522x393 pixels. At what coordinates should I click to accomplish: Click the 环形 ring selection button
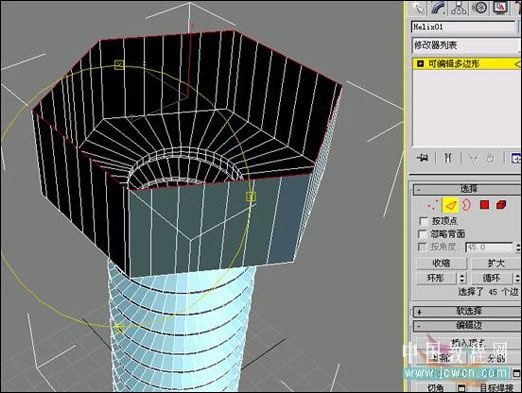[436, 278]
